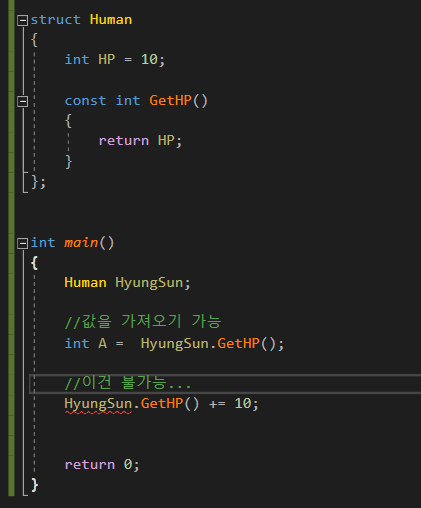Click the 'struct' keyword
421x508 pixels.
(55, 20)
